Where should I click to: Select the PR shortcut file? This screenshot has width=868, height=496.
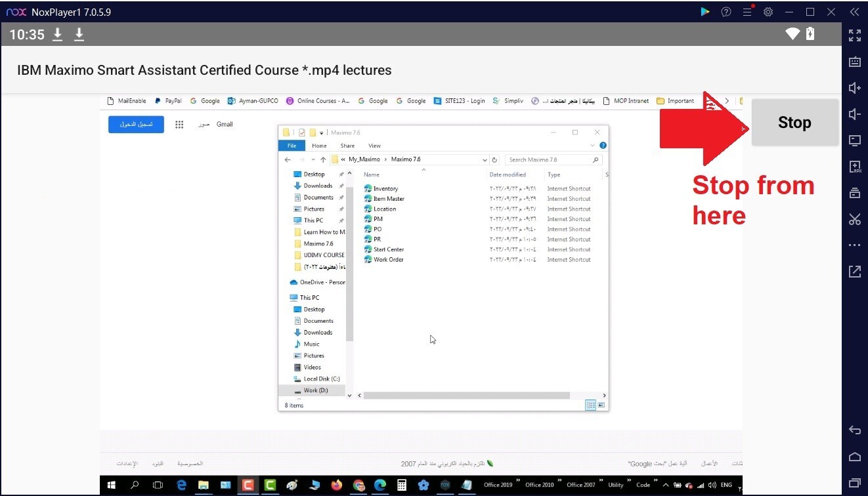pyautogui.click(x=377, y=239)
